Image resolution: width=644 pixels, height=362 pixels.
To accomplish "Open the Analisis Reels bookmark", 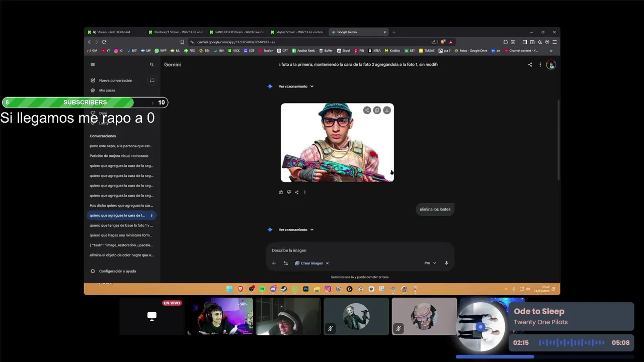I will coord(303,51).
